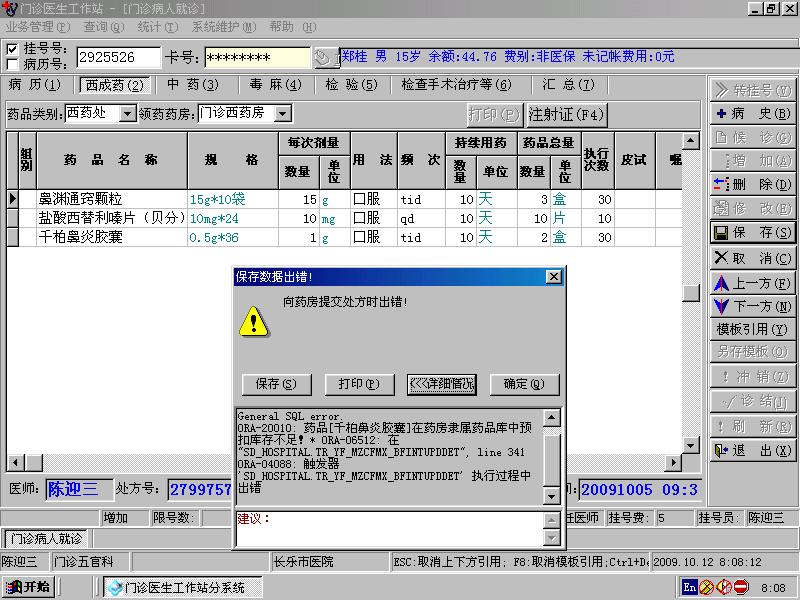Screen dimensions: 800x600
Task: Open the 领药药房 dropdown
Action: coord(283,113)
